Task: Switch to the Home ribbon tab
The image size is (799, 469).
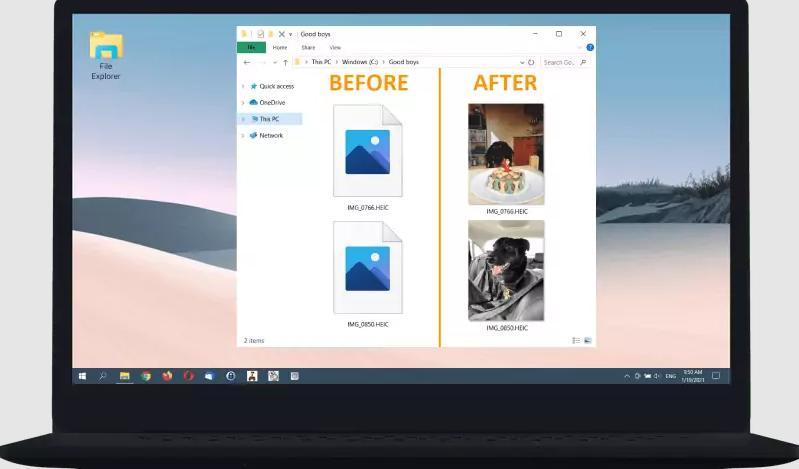Action: click(280, 47)
